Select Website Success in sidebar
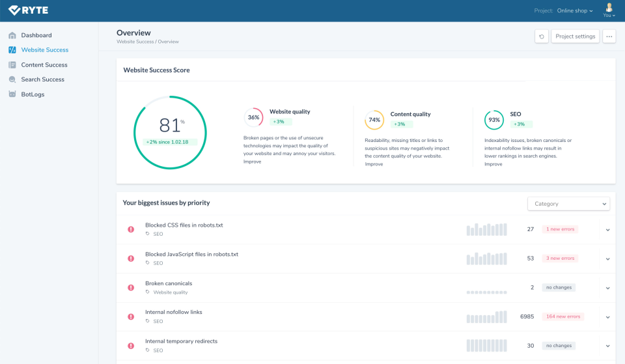Screen dimensions: 625x364 44,50
